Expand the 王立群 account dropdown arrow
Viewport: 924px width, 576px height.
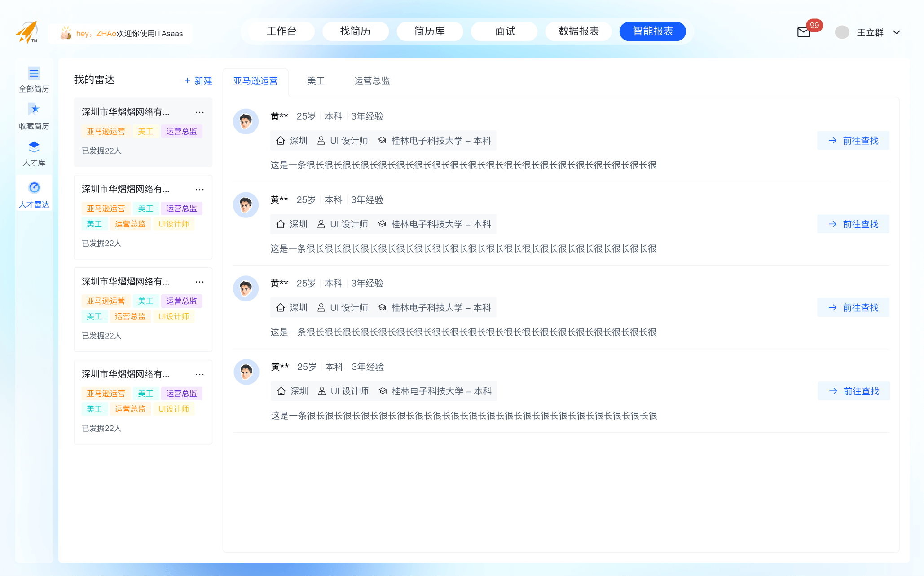(897, 32)
